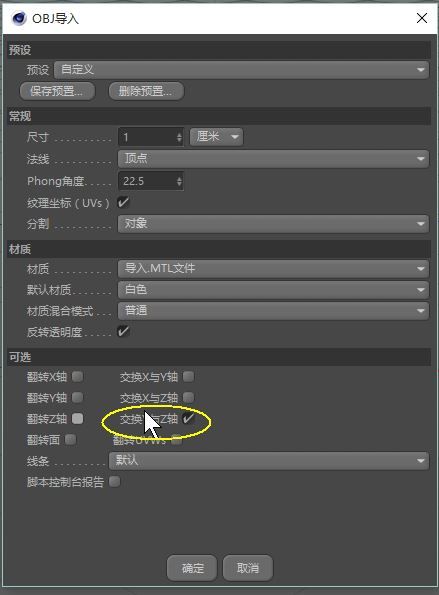Image resolution: width=439 pixels, height=595 pixels.
Task: Open the 线条 dropdown showing 默认
Action: pos(269,461)
